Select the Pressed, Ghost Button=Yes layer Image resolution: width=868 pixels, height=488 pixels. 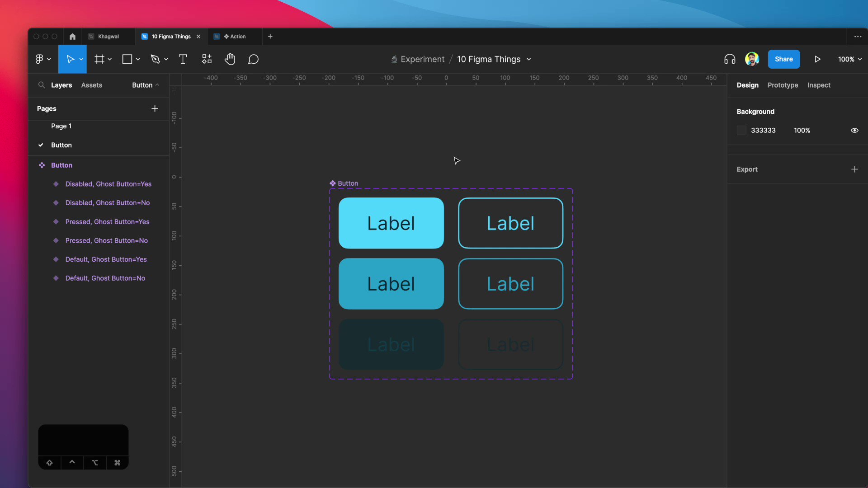click(x=107, y=222)
